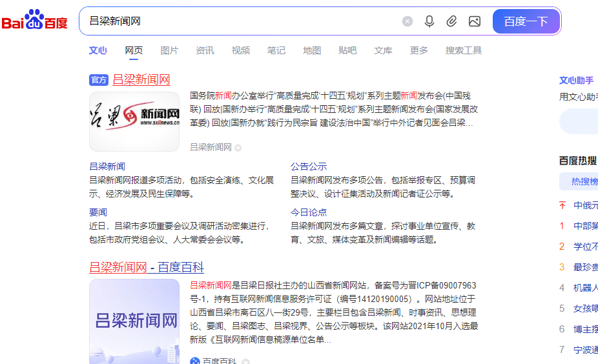Click the 百度热搜 heading
The height and width of the screenshot is (364, 598).
(x=578, y=161)
